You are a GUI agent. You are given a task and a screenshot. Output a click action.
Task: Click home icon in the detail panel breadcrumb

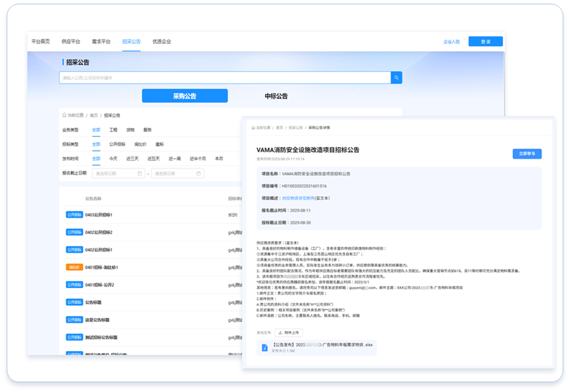click(x=253, y=128)
